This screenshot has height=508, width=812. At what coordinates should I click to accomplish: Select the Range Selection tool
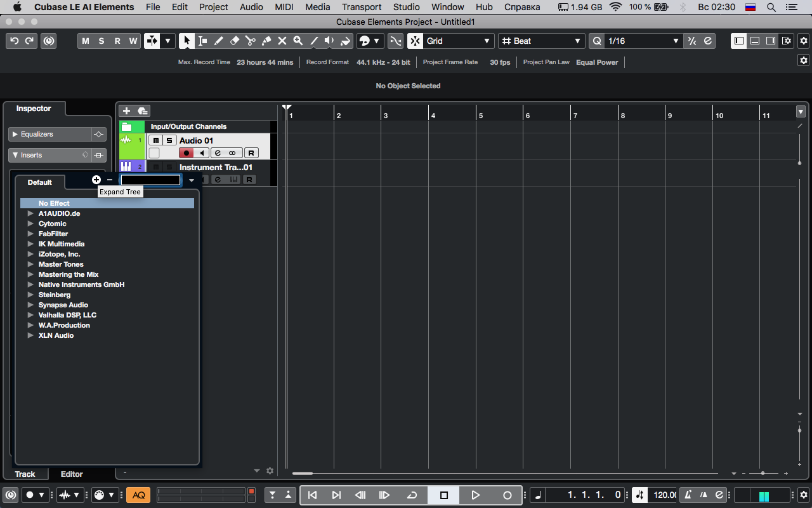coord(202,41)
